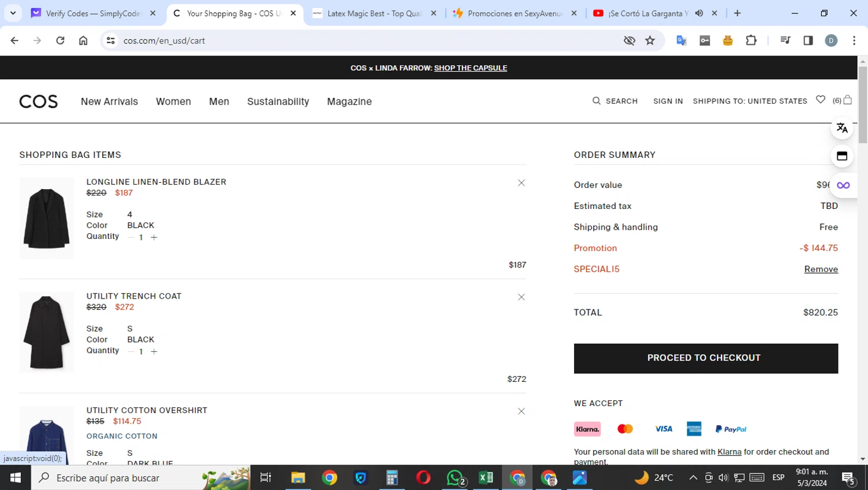868x490 pixels.
Task: Open Google Translate extension icon
Action: (x=682, y=40)
